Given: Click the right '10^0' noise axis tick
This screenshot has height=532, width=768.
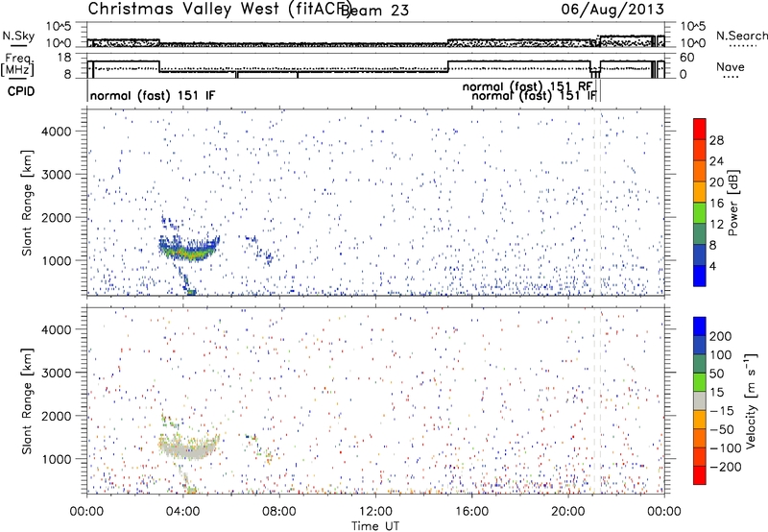Looking at the screenshot, I should 693,43.
